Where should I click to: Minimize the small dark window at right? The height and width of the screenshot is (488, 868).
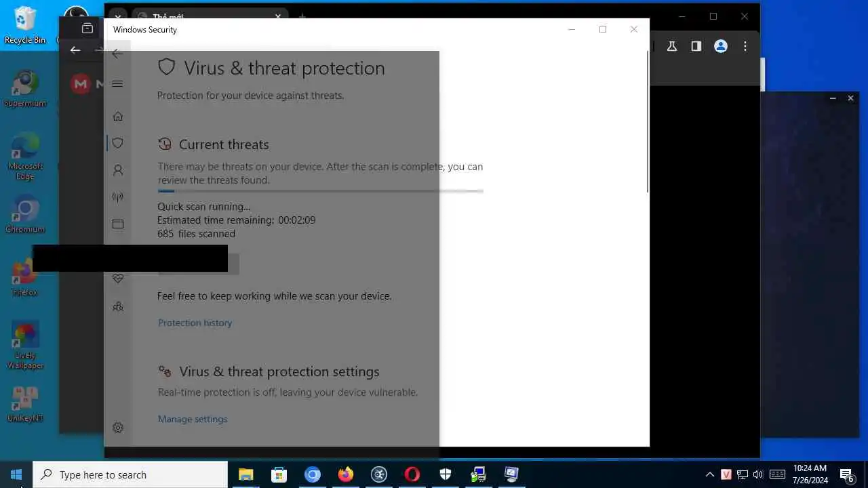point(833,98)
